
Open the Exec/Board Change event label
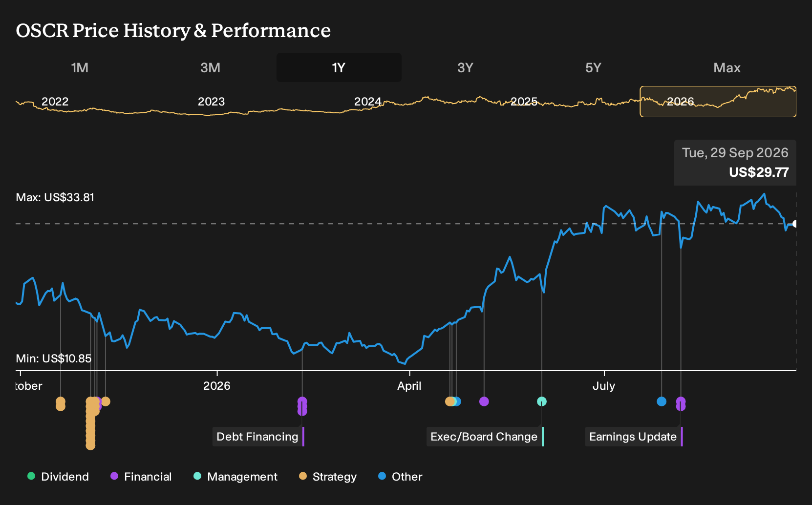[x=485, y=437]
